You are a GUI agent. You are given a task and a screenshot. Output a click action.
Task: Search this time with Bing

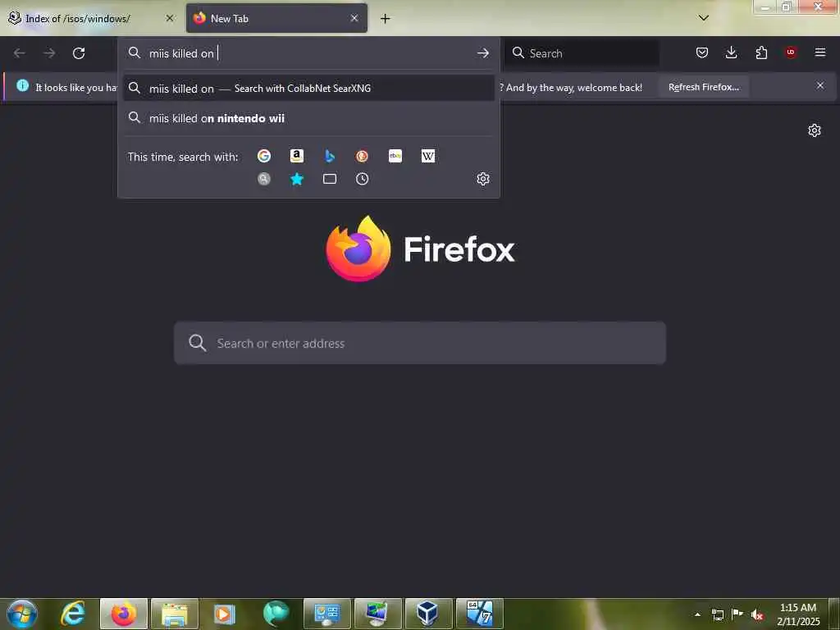(x=330, y=156)
